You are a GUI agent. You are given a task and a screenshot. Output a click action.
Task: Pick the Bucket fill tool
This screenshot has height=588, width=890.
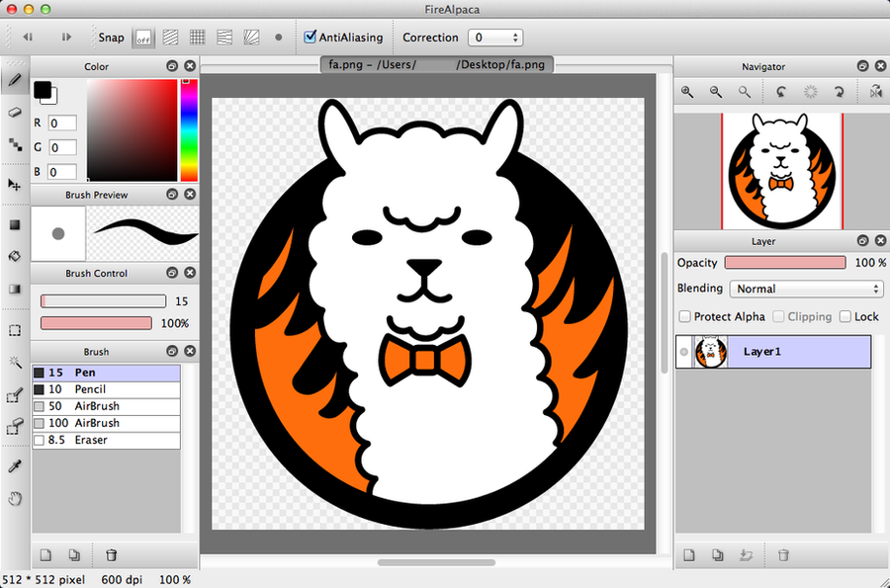click(15, 256)
